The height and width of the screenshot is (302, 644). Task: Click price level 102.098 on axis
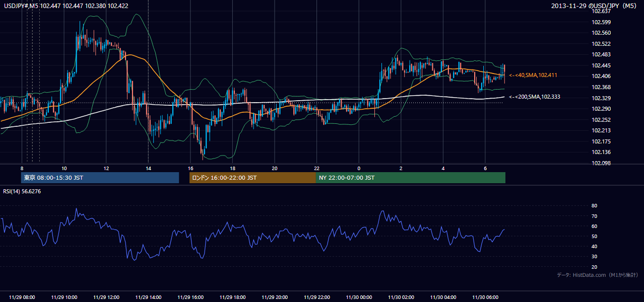601,163
